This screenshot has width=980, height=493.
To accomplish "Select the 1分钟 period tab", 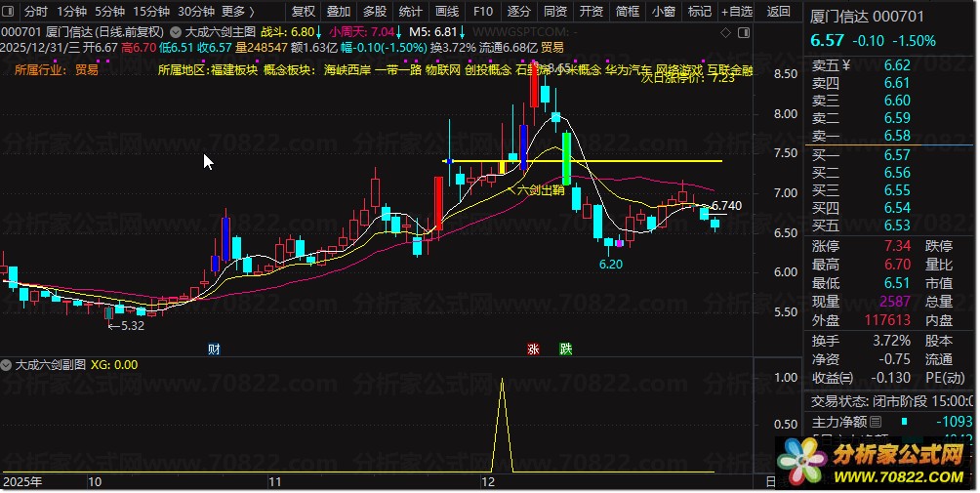I will pos(71,12).
